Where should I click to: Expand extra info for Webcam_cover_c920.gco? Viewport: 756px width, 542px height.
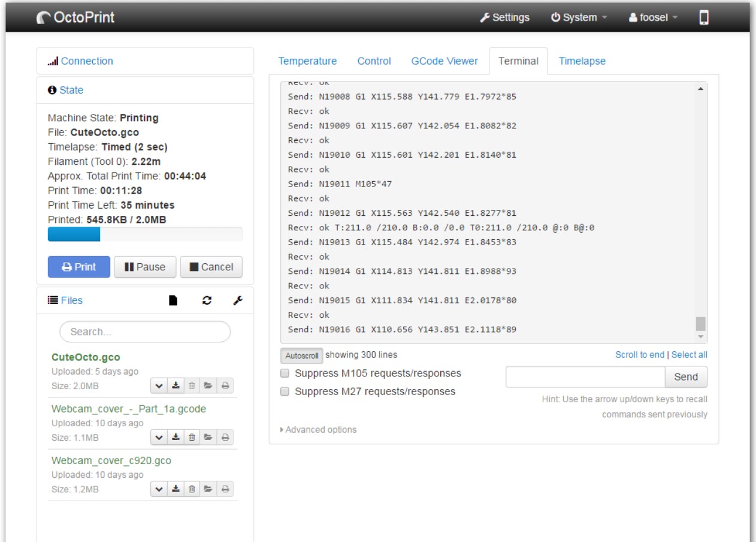pyautogui.click(x=158, y=489)
